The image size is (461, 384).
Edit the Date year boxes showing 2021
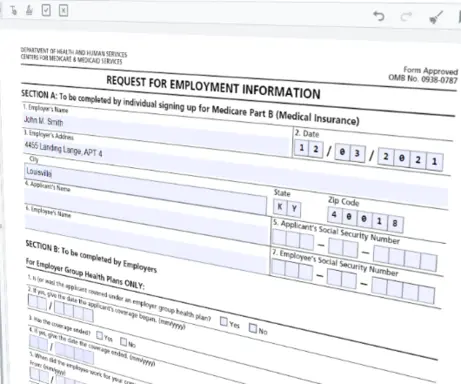point(410,160)
